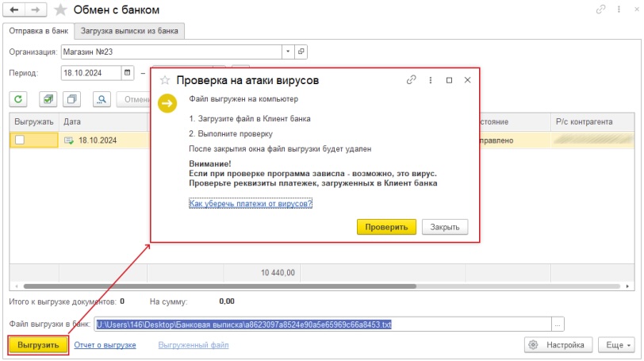Click the scrollbar left arrow
Image resolution: width=644 pixels, height=361 pixels.
pyautogui.click(x=17, y=286)
